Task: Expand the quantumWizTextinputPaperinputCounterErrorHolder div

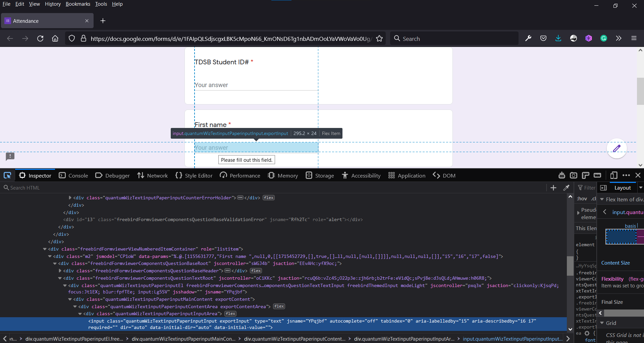Action: coord(70,198)
